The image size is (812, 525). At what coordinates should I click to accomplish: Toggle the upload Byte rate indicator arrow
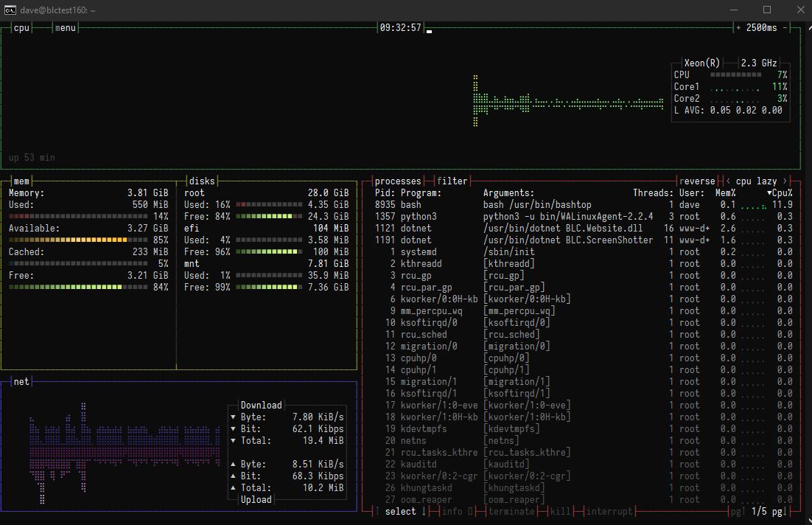point(233,464)
